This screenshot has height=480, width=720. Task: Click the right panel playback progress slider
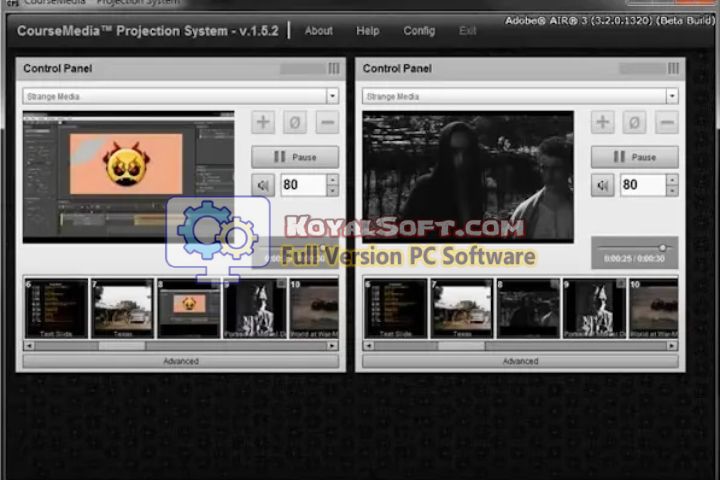click(635, 247)
